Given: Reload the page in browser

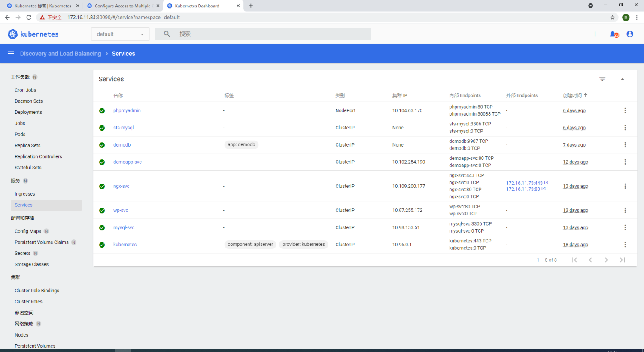Looking at the screenshot, I should point(29,18).
